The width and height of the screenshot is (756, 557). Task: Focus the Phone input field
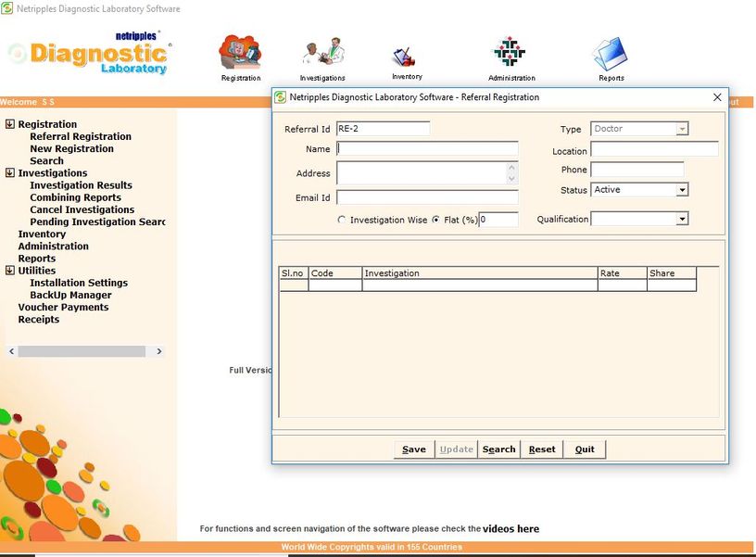click(x=636, y=170)
